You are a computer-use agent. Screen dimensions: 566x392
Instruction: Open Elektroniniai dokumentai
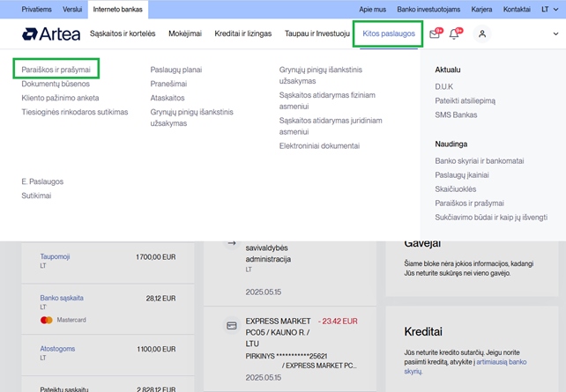[x=319, y=145]
